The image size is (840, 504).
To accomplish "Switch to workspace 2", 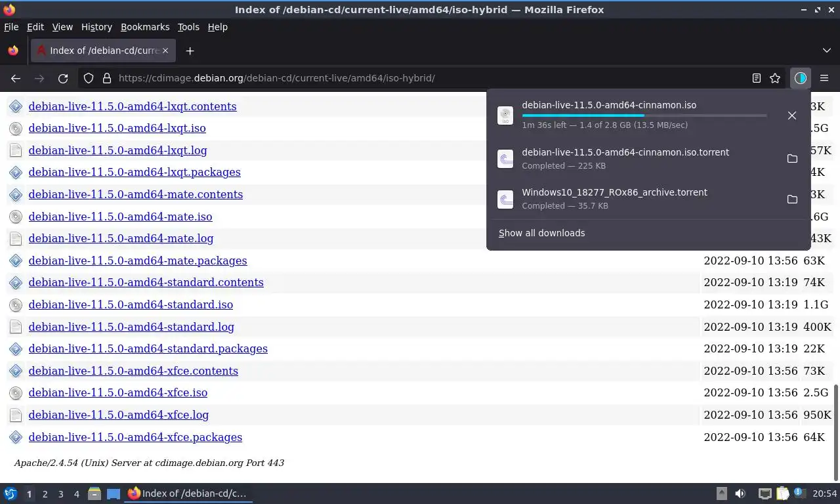I will coord(45,493).
